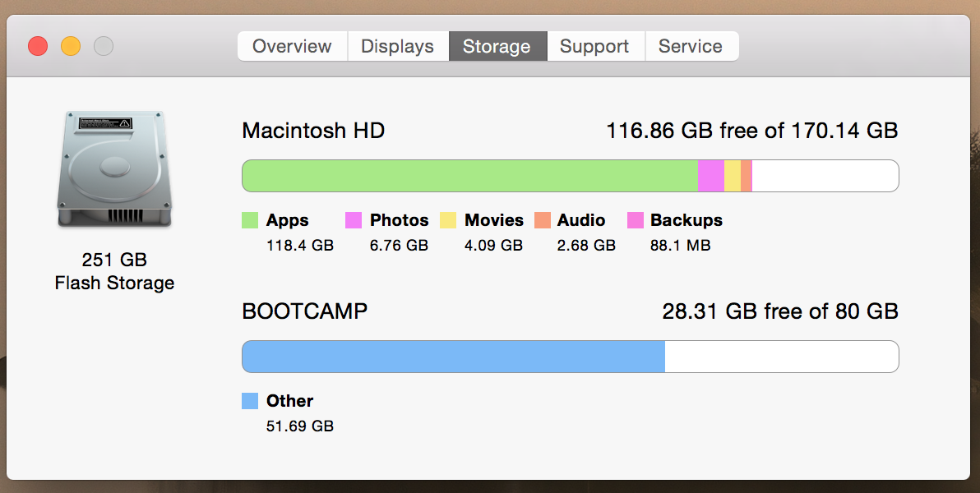Click the Macintosh HD volume name
The width and height of the screenshot is (980, 493).
(313, 130)
